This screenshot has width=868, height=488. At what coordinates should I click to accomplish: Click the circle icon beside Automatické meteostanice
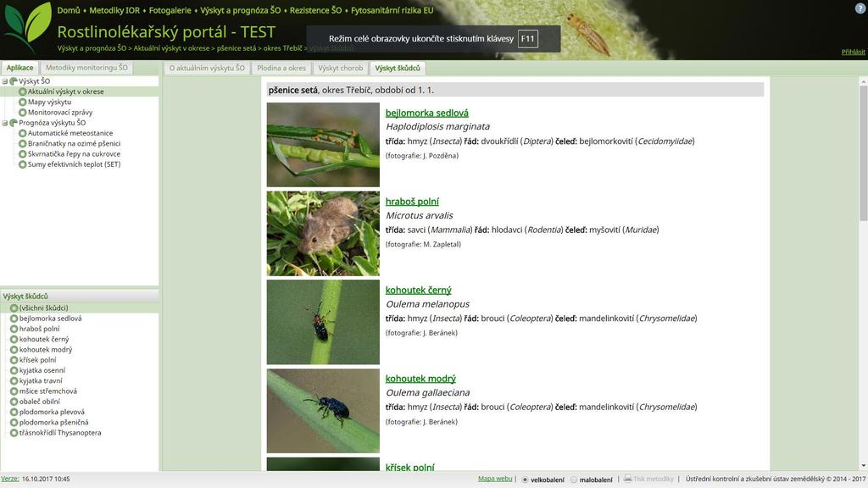pos(23,133)
